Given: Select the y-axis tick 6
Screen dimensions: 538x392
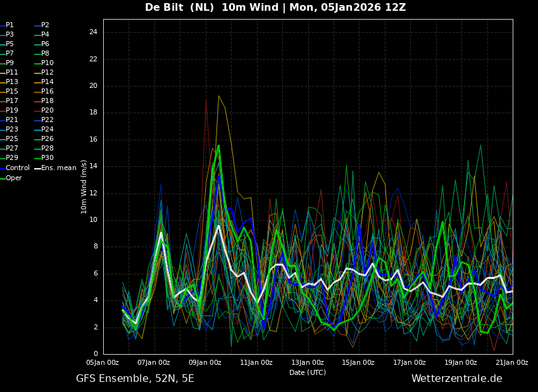Looking at the screenshot, I should [96, 274].
